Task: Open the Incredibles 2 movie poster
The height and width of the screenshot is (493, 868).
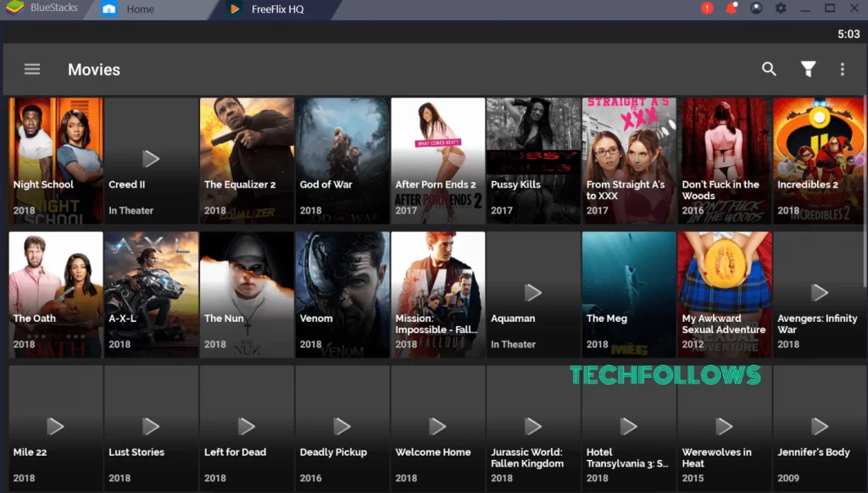Action: coord(819,160)
